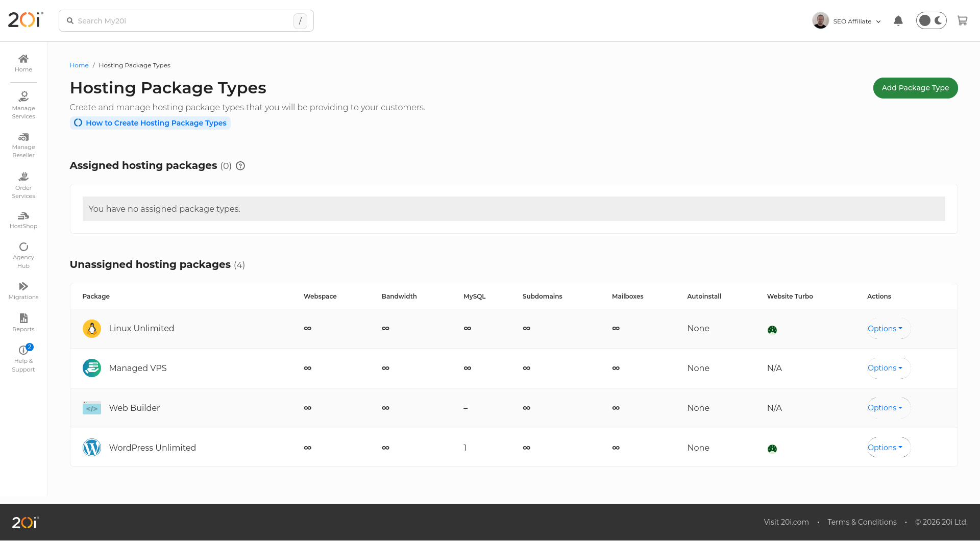Open Visit 20i.com footer link

point(786,522)
